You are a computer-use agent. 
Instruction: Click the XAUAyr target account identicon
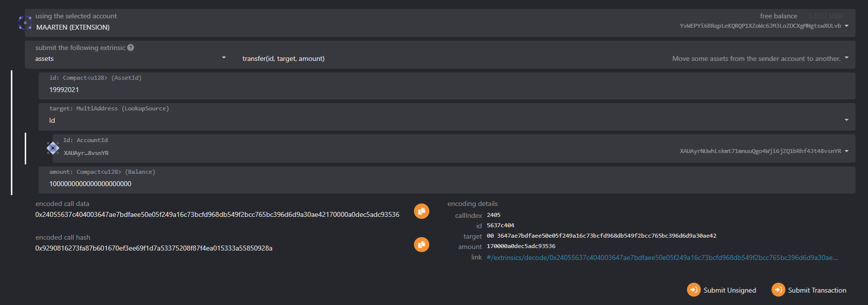[x=53, y=148]
